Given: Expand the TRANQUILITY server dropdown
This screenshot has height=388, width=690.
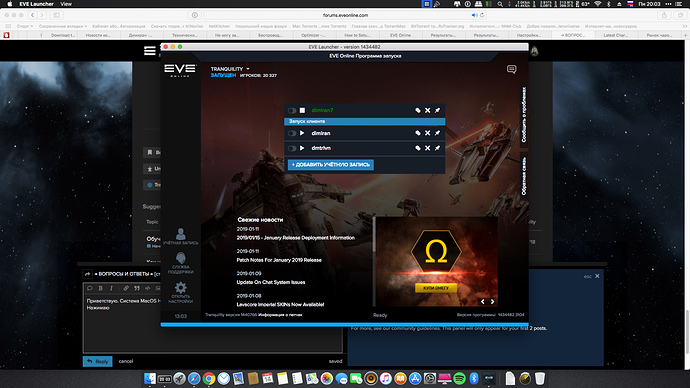Looking at the screenshot, I should pyautogui.click(x=230, y=69).
